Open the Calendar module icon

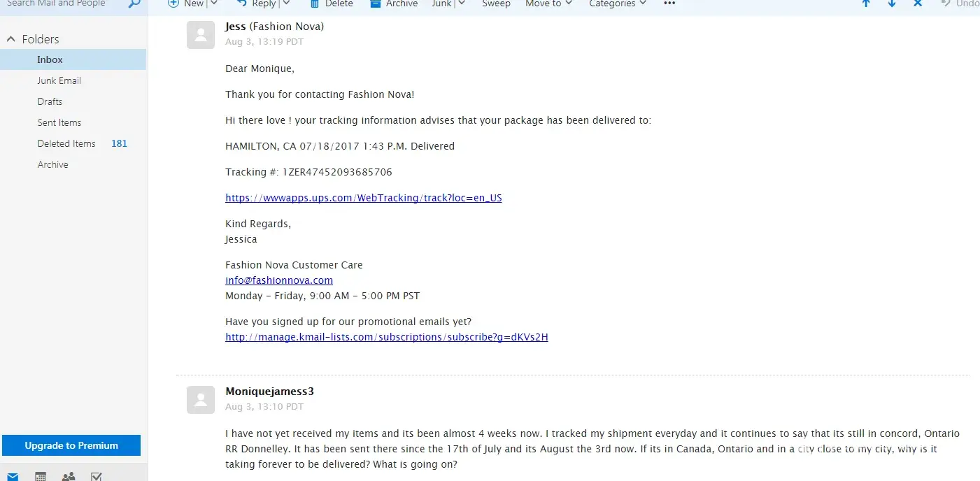(41, 476)
